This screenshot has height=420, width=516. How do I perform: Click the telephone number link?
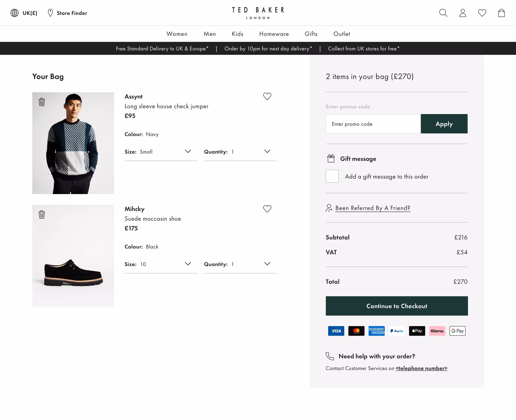[421, 368]
